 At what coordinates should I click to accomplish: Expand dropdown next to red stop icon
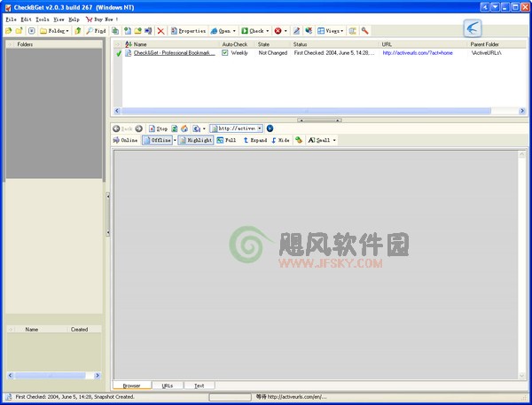[x=286, y=31]
